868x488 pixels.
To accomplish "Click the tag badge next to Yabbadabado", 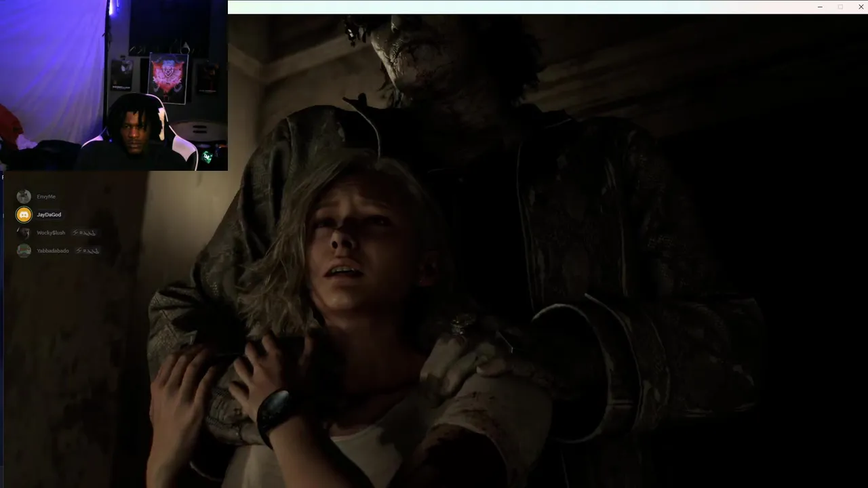I will coord(87,251).
